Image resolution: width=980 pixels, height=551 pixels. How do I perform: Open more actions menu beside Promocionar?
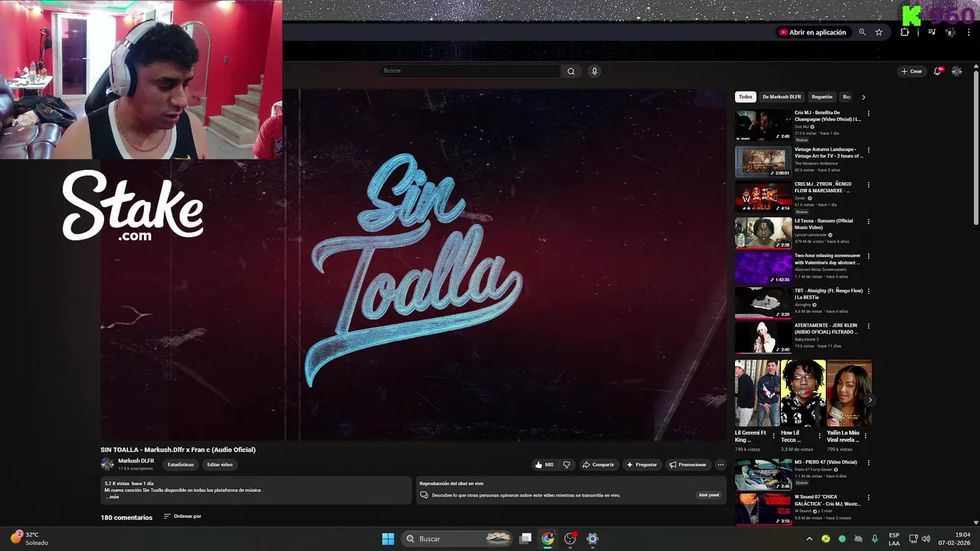[720, 465]
